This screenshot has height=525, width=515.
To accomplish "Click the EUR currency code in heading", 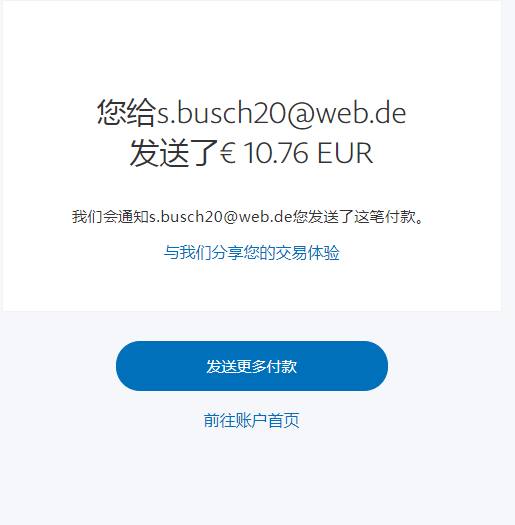I will (x=345, y=153).
